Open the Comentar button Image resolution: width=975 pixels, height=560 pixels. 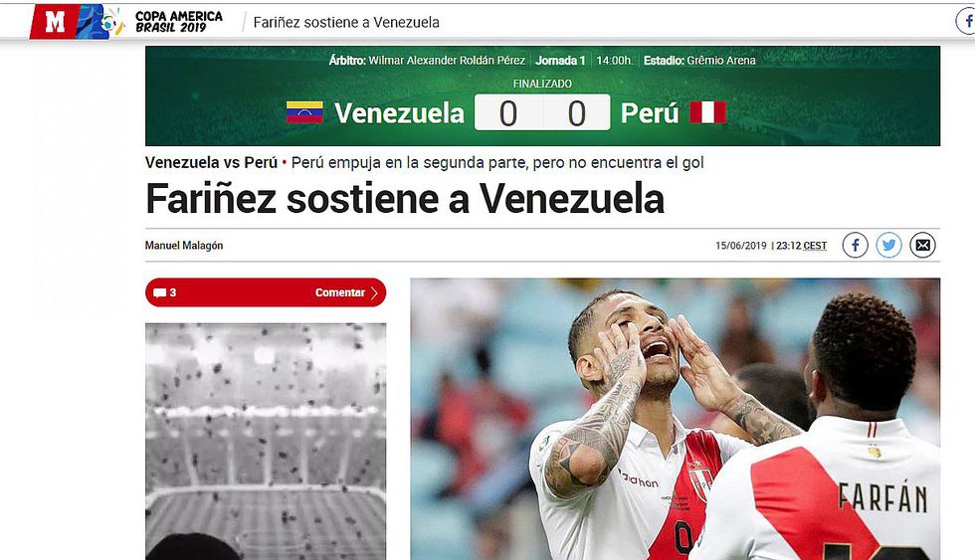coord(266,292)
